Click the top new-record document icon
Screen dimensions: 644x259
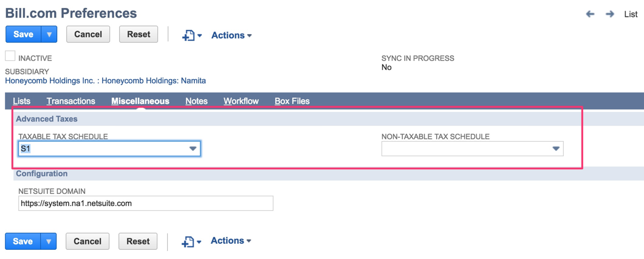[x=190, y=36]
